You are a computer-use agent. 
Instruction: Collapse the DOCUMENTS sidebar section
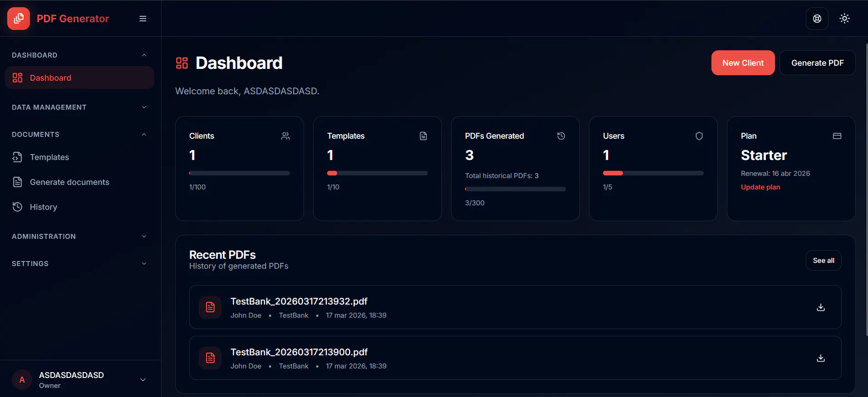coord(80,135)
